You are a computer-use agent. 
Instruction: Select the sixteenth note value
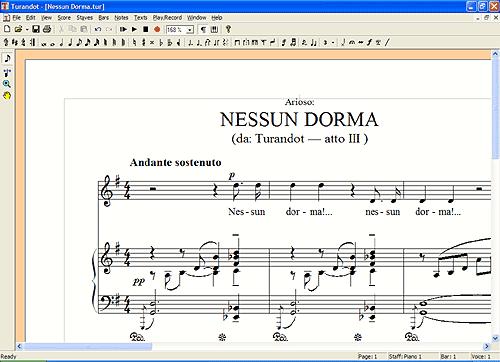88,42
